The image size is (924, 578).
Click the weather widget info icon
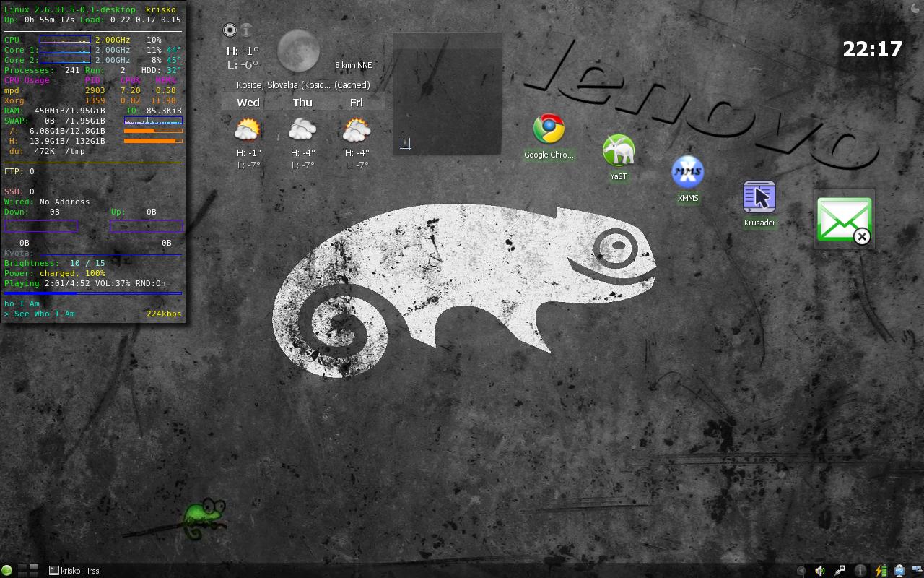point(246,30)
